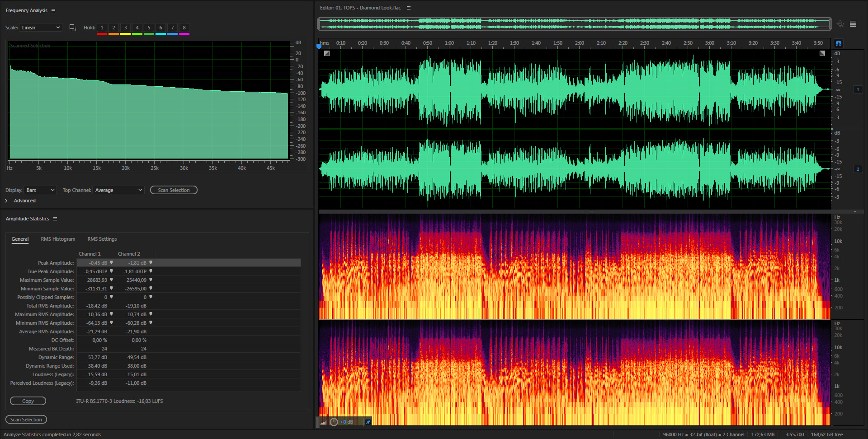Click the Channel 1 Maximum Sample Value marker icon
Image resolution: width=868 pixels, height=439 pixels.
click(x=111, y=280)
